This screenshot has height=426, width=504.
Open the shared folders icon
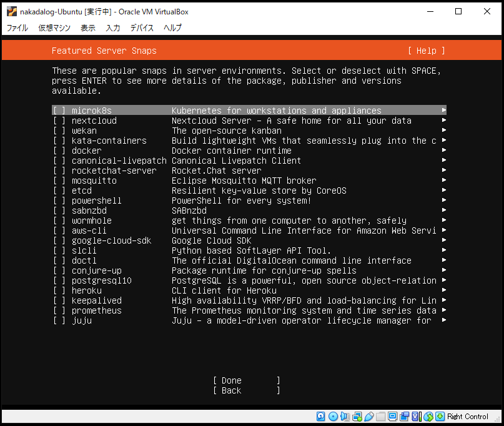click(380, 417)
